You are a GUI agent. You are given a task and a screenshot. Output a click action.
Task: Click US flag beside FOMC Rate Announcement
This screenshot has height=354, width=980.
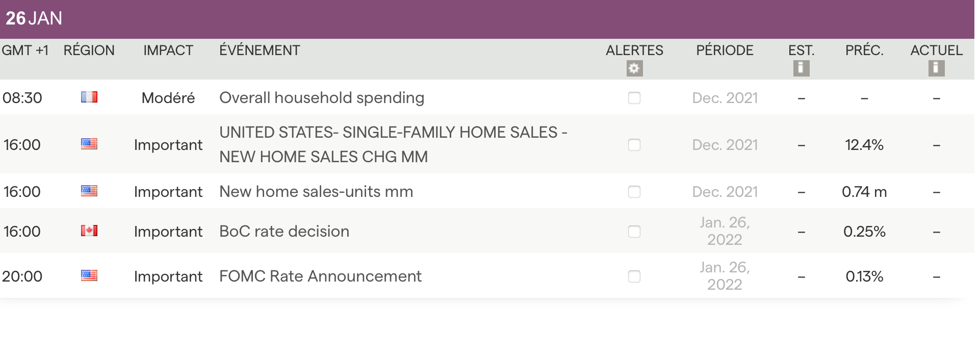click(x=89, y=275)
